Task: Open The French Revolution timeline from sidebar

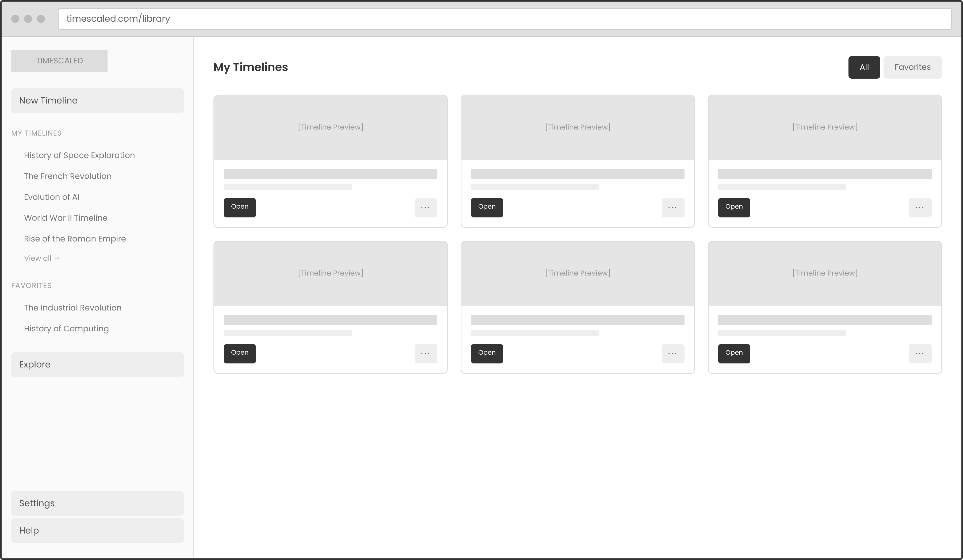Action: coord(68,176)
